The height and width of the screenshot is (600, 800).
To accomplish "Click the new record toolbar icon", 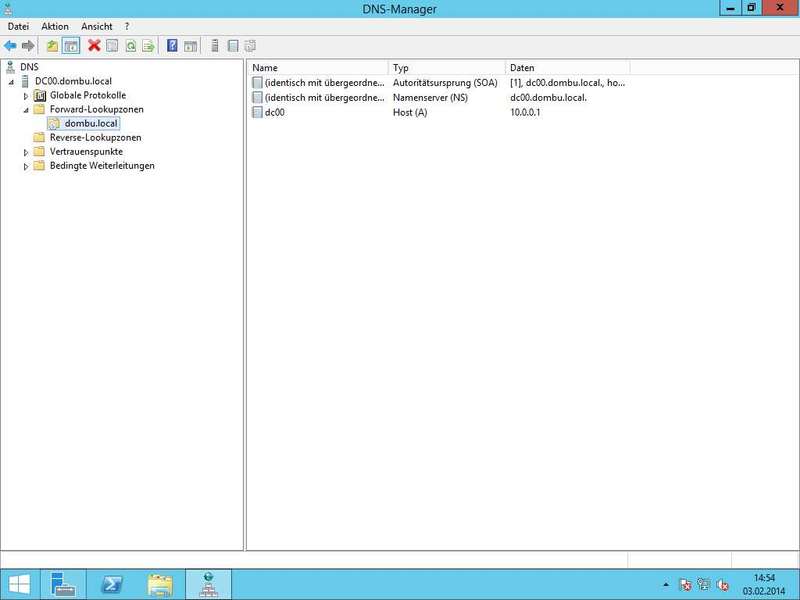I will [x=233, y=46].
